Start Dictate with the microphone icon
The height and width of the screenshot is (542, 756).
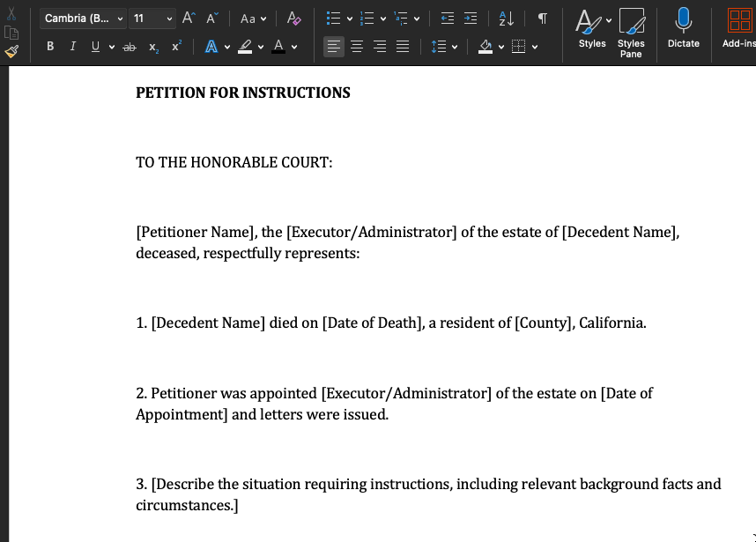tap(683, 22)
